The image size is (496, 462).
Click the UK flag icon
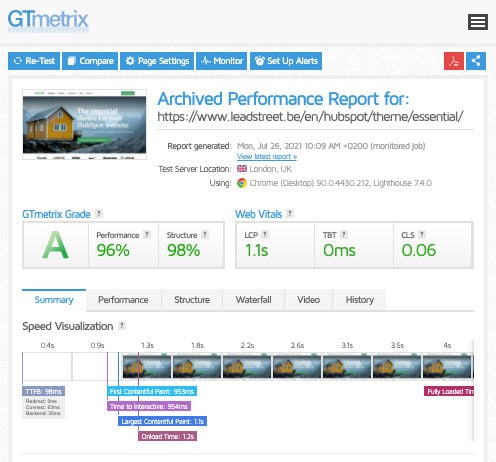242,169
